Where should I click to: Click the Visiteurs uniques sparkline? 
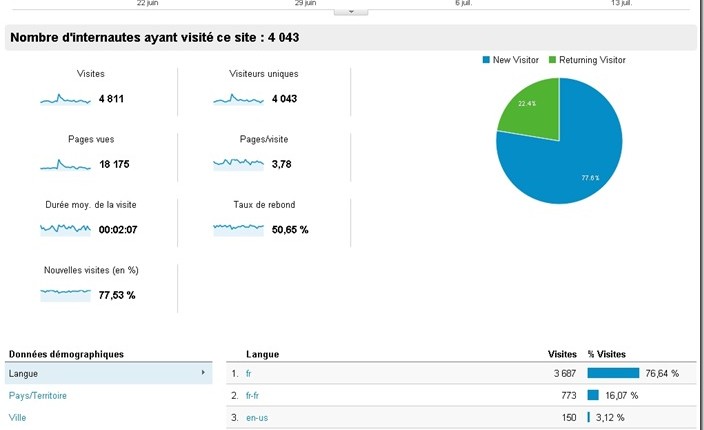coord(238,99)
